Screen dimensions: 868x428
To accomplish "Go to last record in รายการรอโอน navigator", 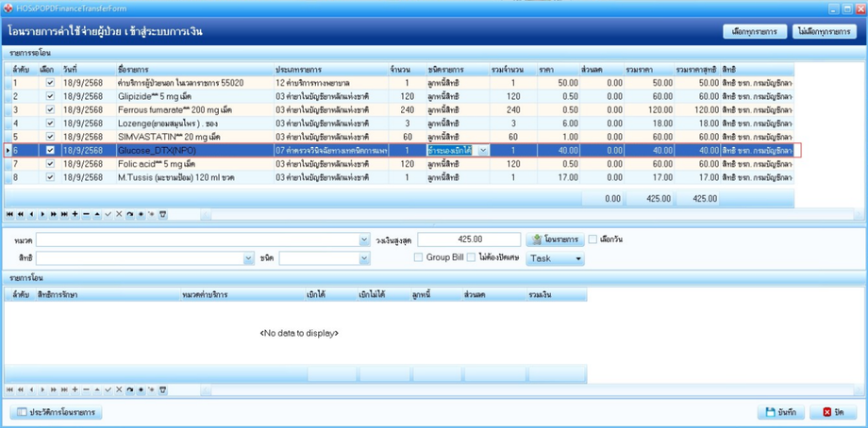I will pyautogui.click(x=64, y=213).
